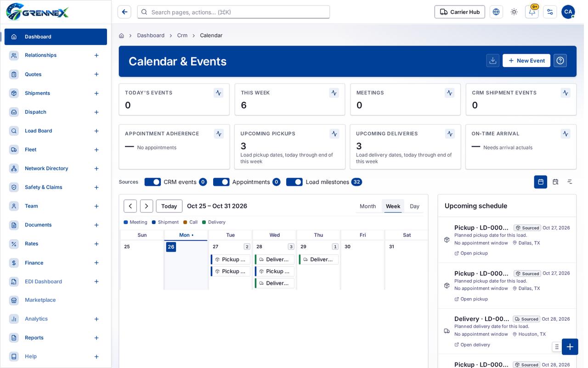Open the help question mark icon
The image size is (588, 368).
point(560,61)
